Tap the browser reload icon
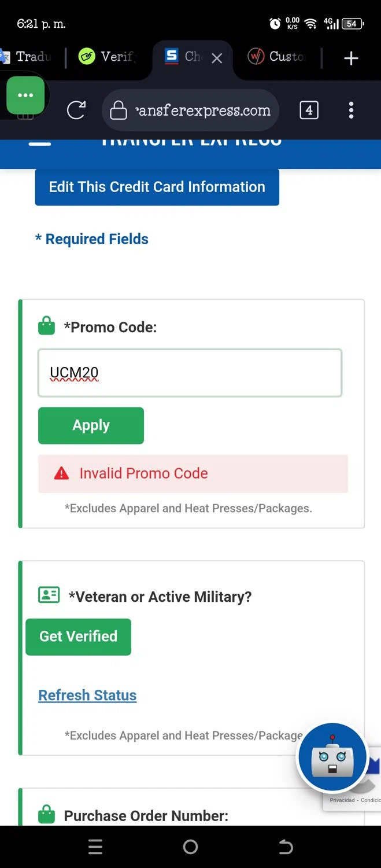The image size is (381, 868). (x=76, y=110)
